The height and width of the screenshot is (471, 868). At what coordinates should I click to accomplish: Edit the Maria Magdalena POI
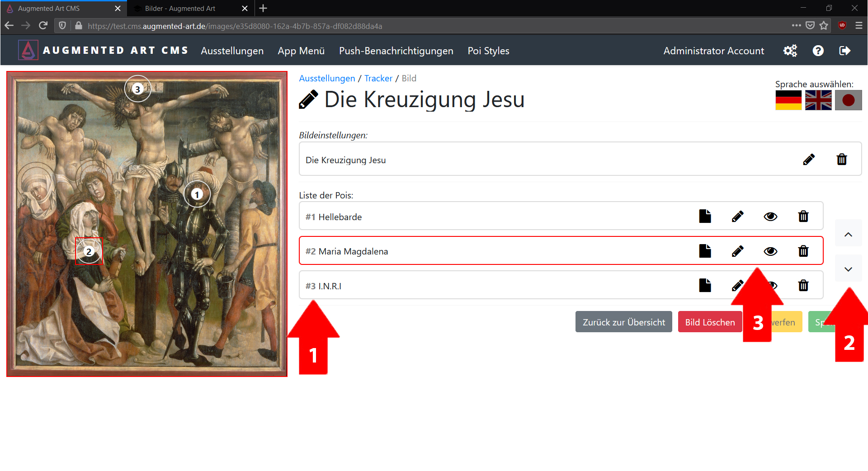point(738,251)
